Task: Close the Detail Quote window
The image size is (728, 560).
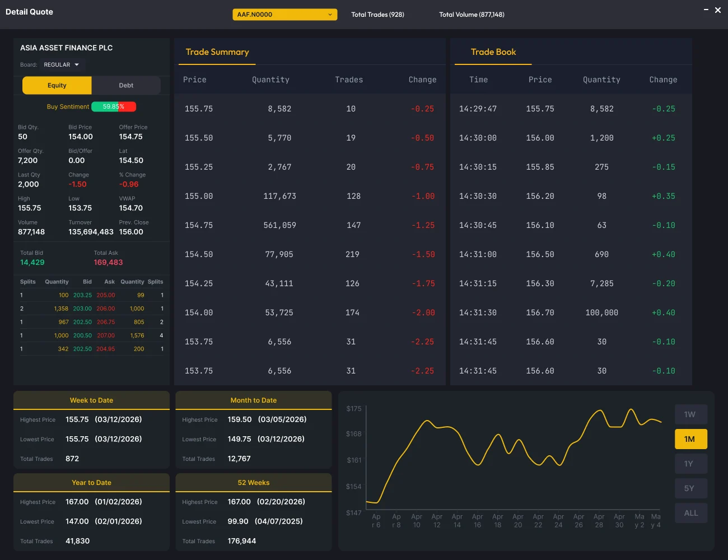Action: pos(718,10)
